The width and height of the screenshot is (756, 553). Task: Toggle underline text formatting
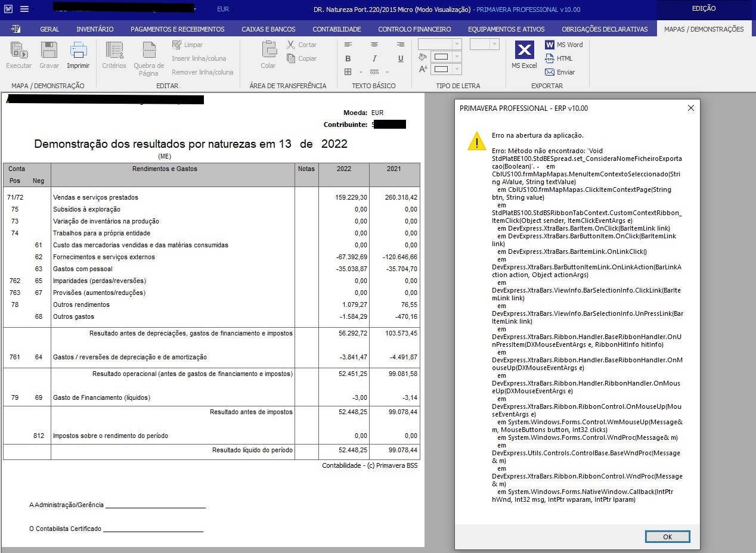point(401,58)
